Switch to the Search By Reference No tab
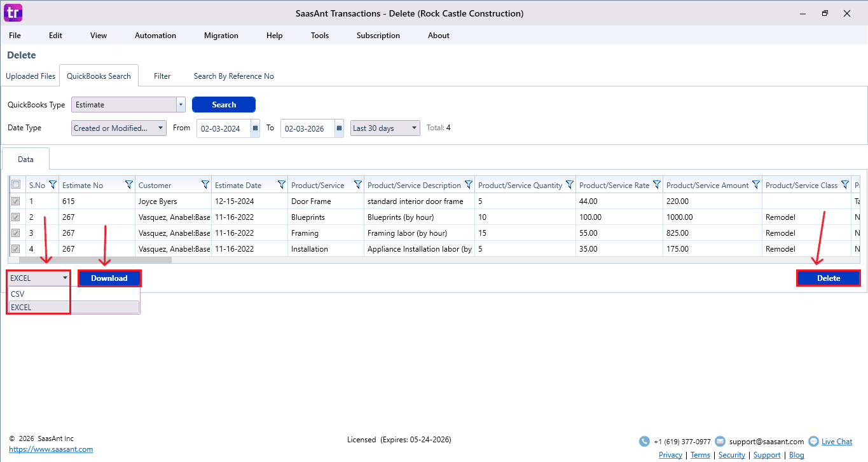Image resolution: width=868 pixels, height=462 pixels. pyautogui.click(x=233, y=76)
